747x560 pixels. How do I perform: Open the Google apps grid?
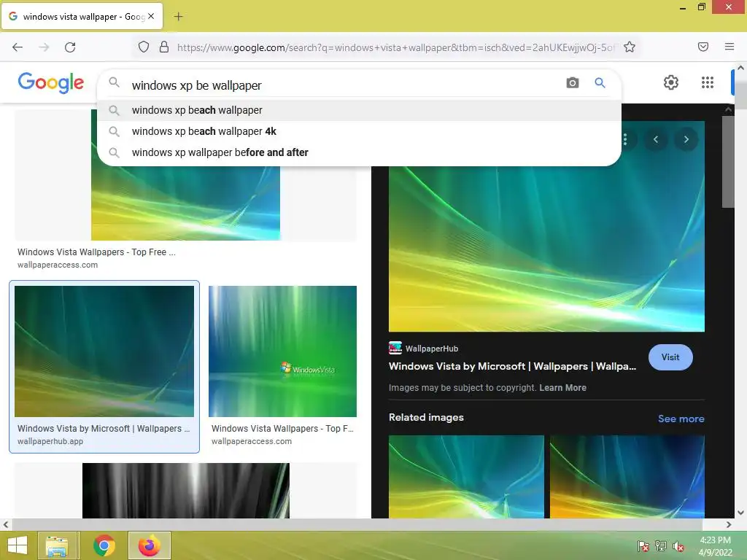point(708,82)
